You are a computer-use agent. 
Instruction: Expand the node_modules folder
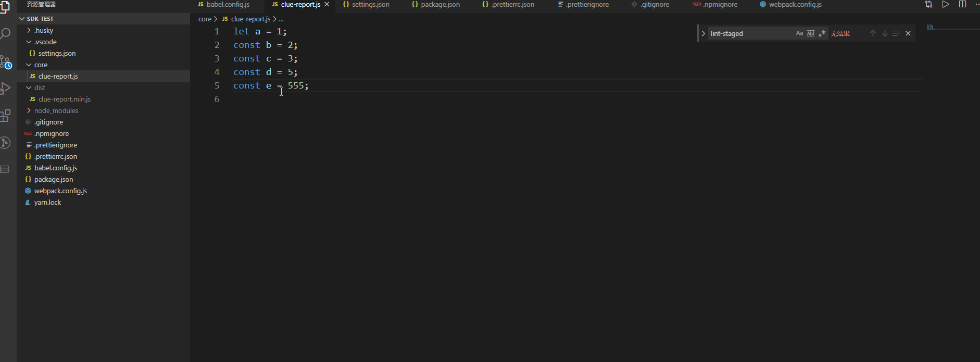coord(29,110)
